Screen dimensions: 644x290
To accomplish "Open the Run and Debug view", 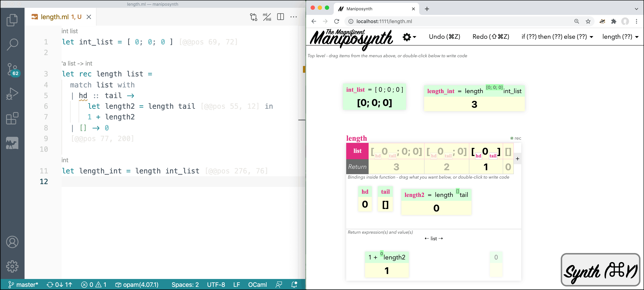I will (12, 94).
